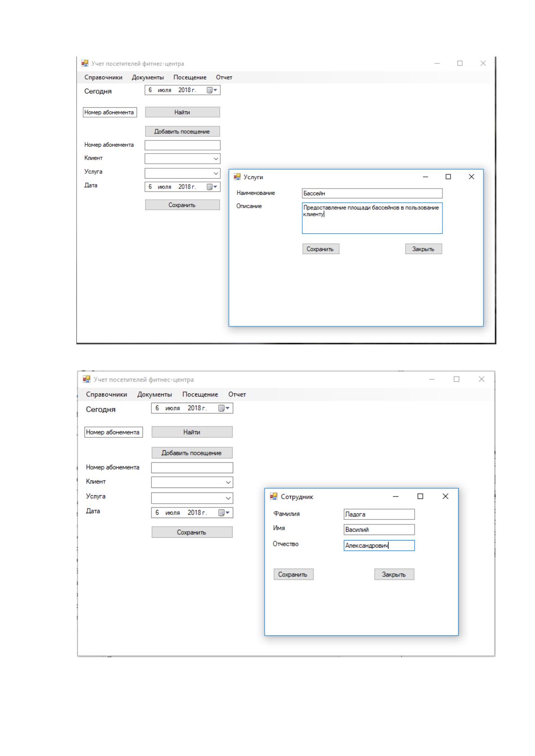Image resolution: width=535 pixels, height=756 pixels.
Task: Open calendar icon beside Сегодня in top window
Action: tap(212, 90)
